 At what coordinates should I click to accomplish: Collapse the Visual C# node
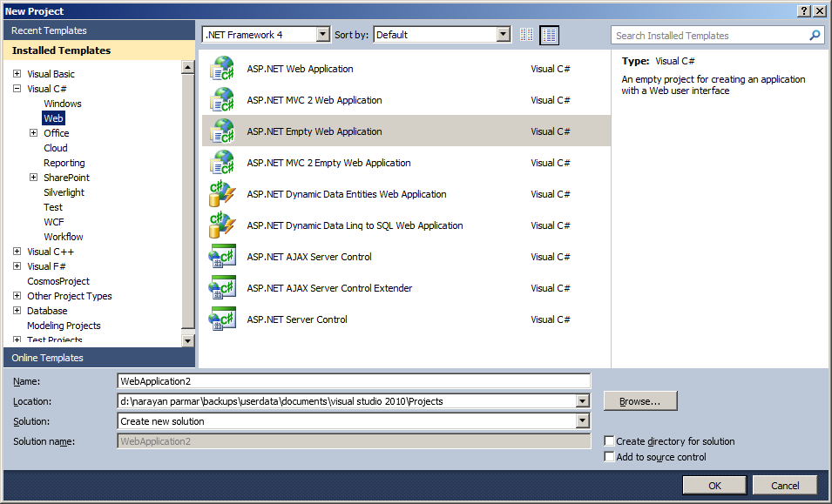click(x=17, y=89)
